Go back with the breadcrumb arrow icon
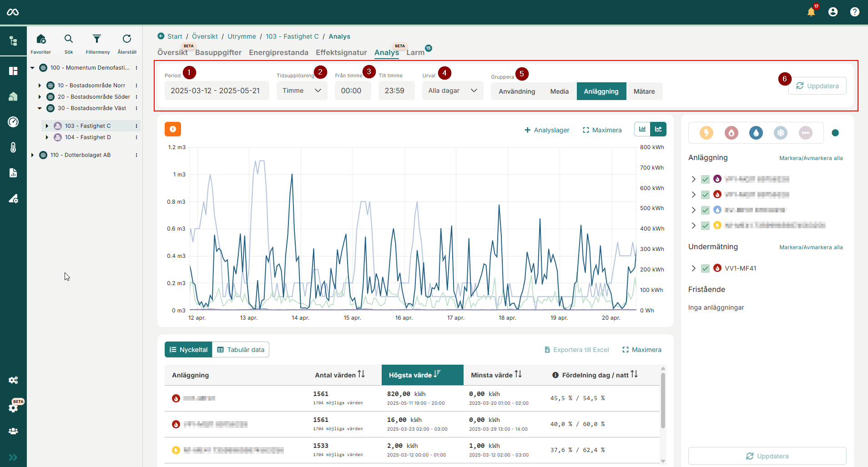Image resolution: width=868 pixels, height=467 pixels. 161,36
